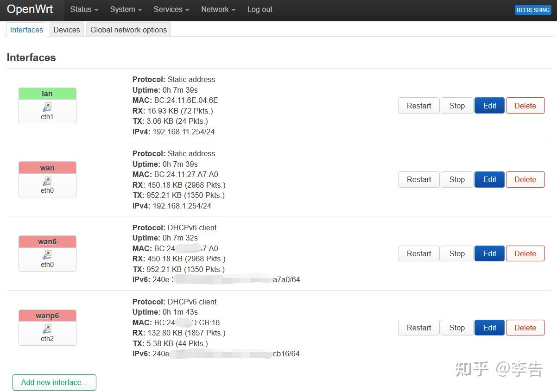Open the Status menu
557x392 pixels.
(x=83, y=9)
